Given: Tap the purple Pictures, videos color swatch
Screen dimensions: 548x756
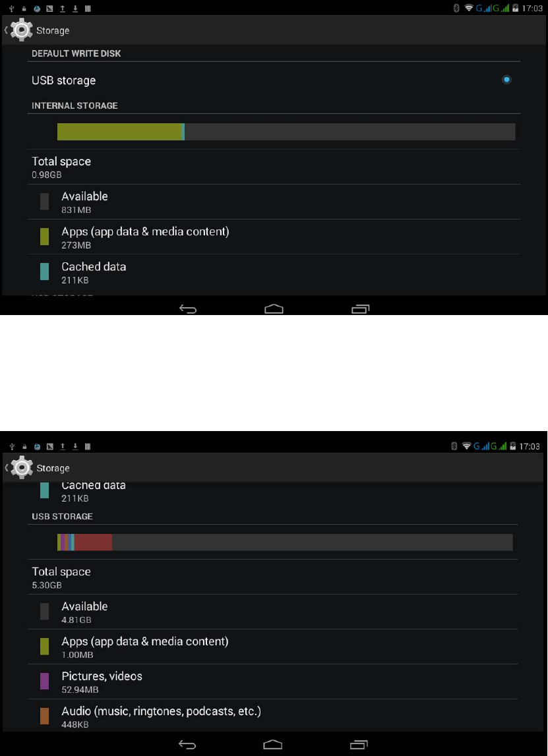Looking at the screenshot, I should click(44, 682).
